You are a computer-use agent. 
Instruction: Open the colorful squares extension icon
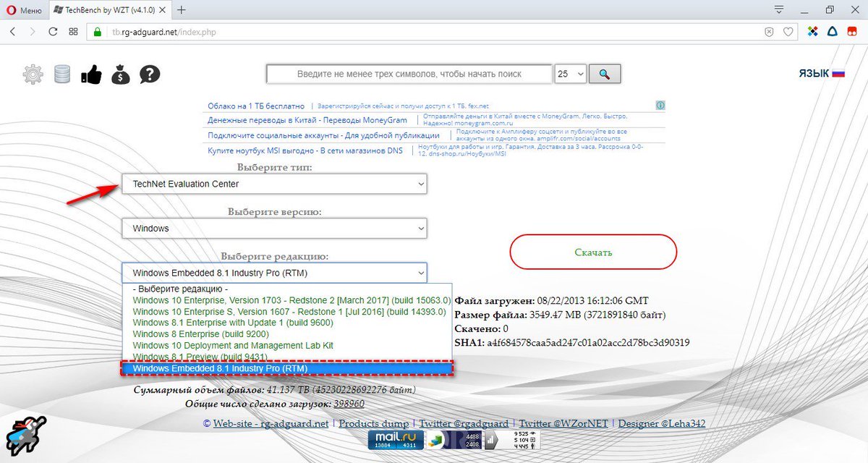813,32
